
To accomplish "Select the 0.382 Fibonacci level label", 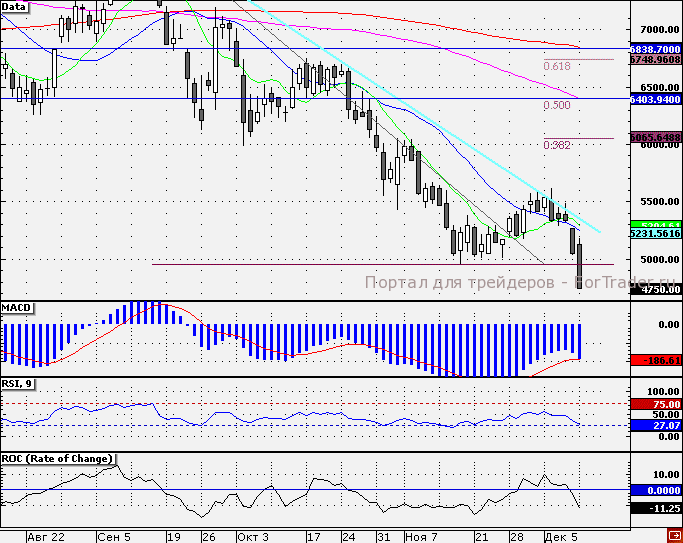I will coord(557,145).
